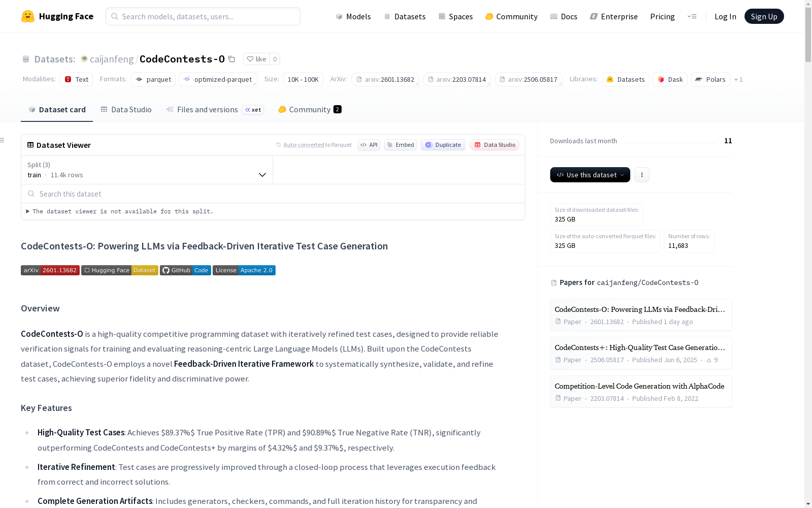Like the dataset with the heart button
Viewport: 812px width, 508px height.
(x=256, y=59)
